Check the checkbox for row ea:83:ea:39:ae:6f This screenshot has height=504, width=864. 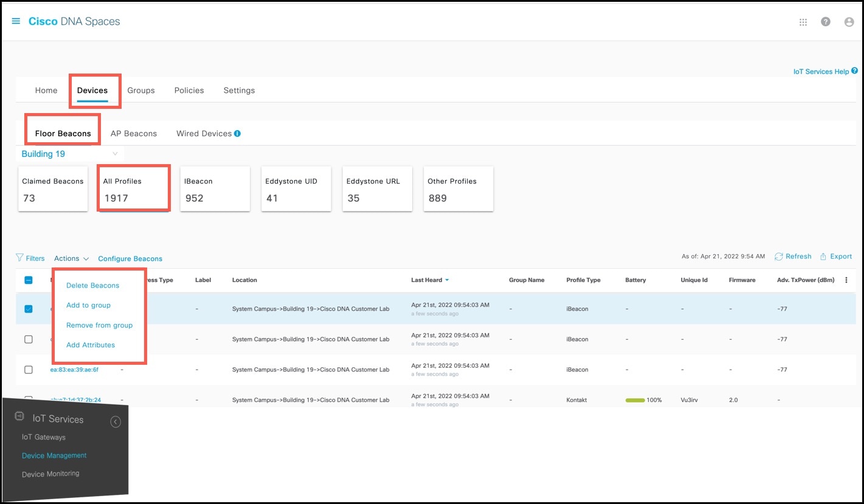pyautogui.click(x=29, y=370)
